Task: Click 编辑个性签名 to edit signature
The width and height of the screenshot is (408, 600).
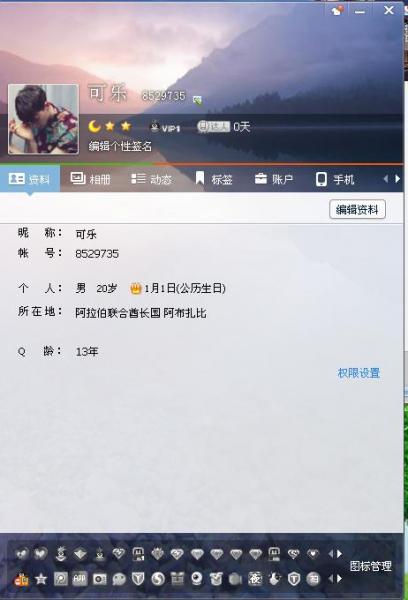Action: (x=120, y=146)
